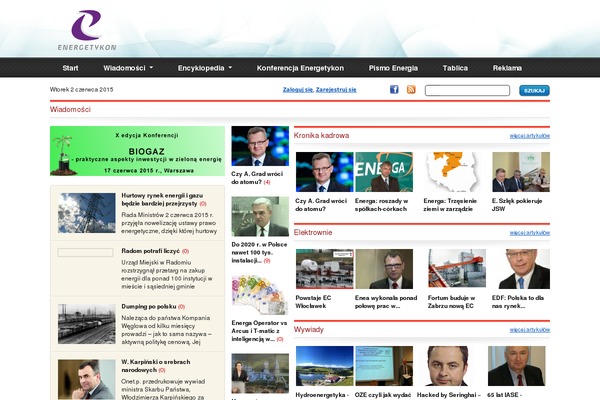Open Elektrownie section heading
The height and width of the screenshot is (400, 600).
(x=313, y=232)
